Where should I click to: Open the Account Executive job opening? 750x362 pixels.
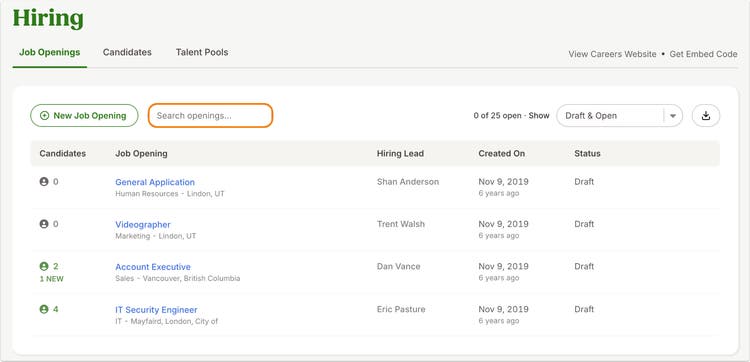click(x=153, y=267)
